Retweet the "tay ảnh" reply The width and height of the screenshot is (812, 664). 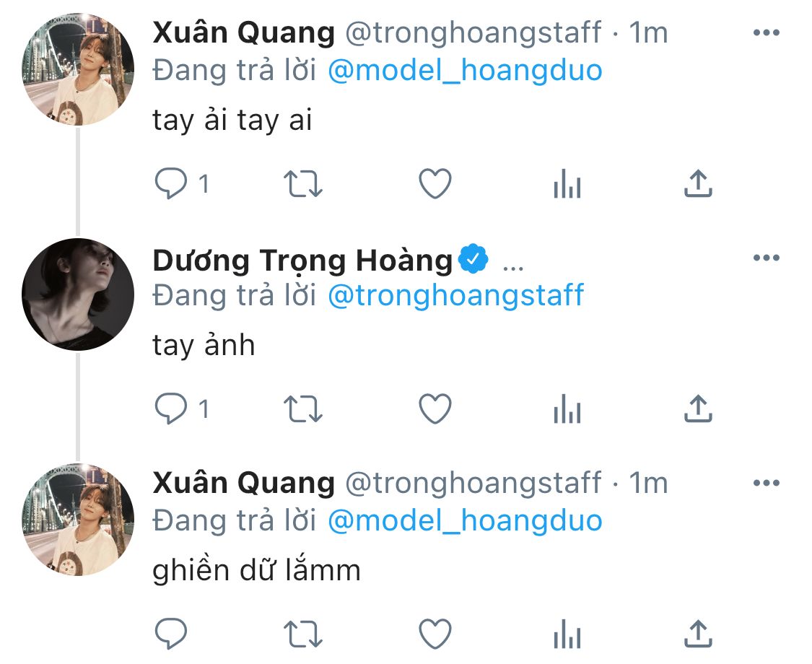pyautogui.click(x=303, y=409)
